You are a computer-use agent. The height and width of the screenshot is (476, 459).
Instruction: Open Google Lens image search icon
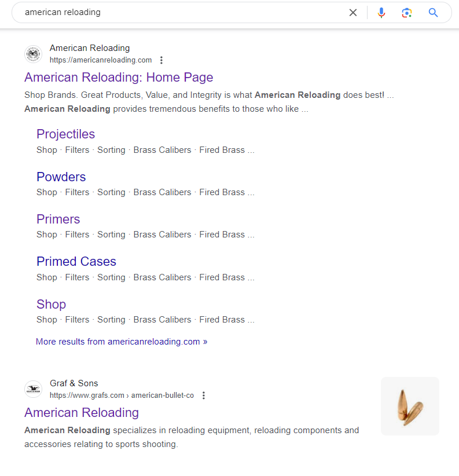click(x=407, y=12)
